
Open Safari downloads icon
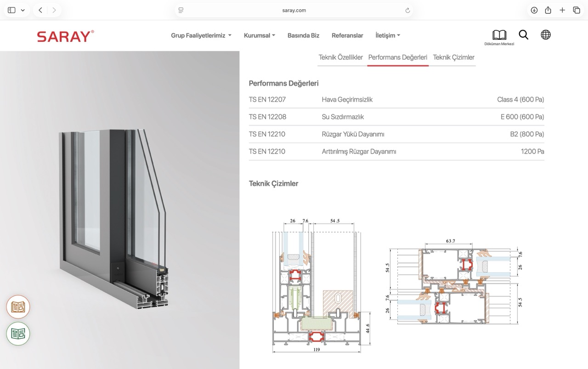pos(534,10)
